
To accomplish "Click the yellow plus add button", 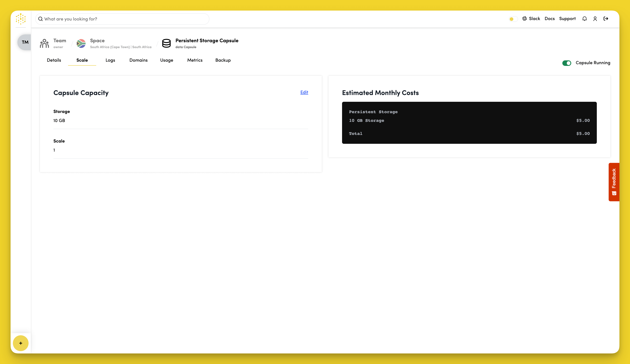I will pyautogui.click(x=21, y=343).
